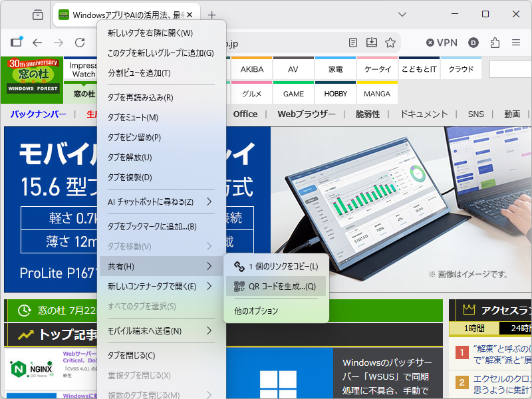Open the クラウド site tab
The width and height of the screenshot is (532, 399).
coord(461,69)
